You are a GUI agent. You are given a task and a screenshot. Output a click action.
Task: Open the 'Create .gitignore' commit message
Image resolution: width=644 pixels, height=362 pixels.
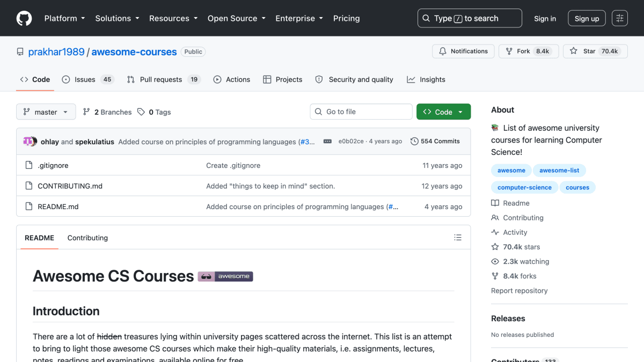233,165
